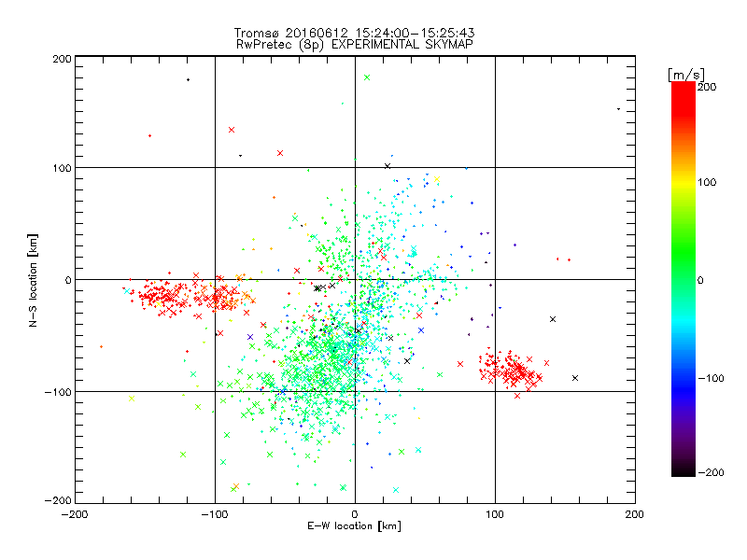Click the 200 tick label on the colorbar
The height and width of the screenshot is (560, 747).
(x=707, y=87)
